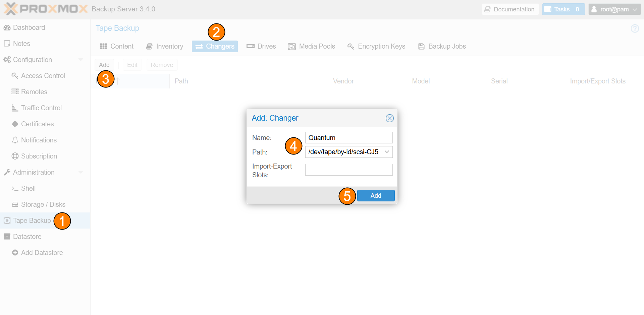Close the Add: Changer dialog

click(389, 118)
